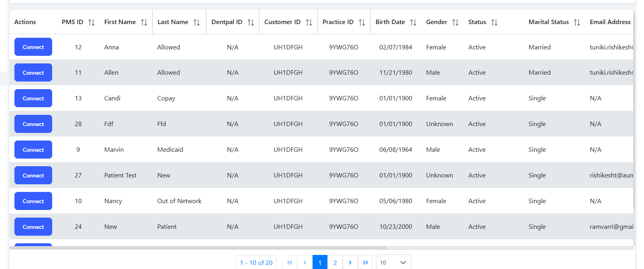Jump to the first page

290,263
